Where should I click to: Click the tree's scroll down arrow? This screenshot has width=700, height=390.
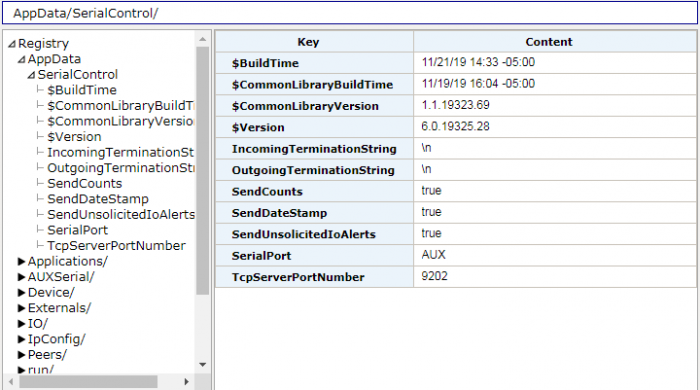pyautogui.click(x=203, y=365)
